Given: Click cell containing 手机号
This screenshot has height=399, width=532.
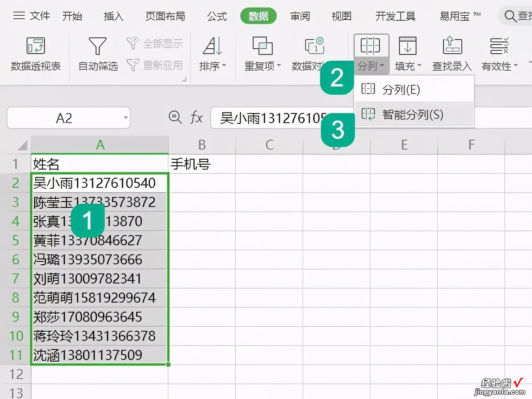Looking at the screenshot, I should click(202, 164).
